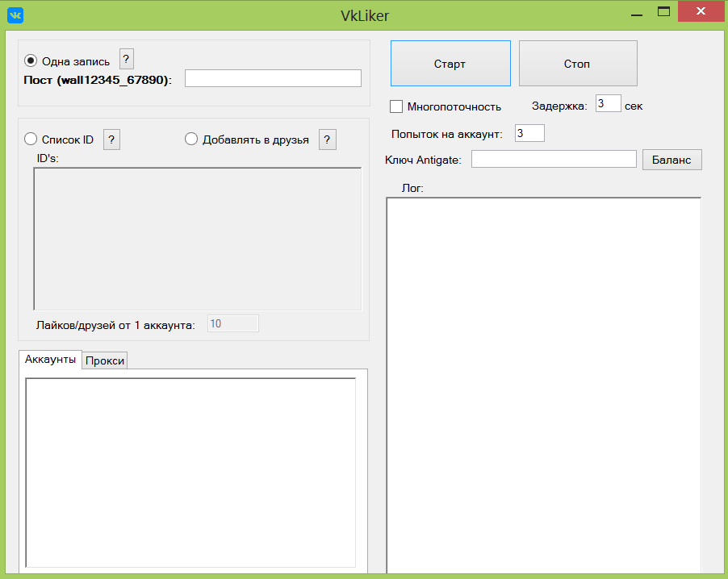Enable the "Многопоточность" checkbox
This screenshot has width=728, height=579.
(396, 106)
